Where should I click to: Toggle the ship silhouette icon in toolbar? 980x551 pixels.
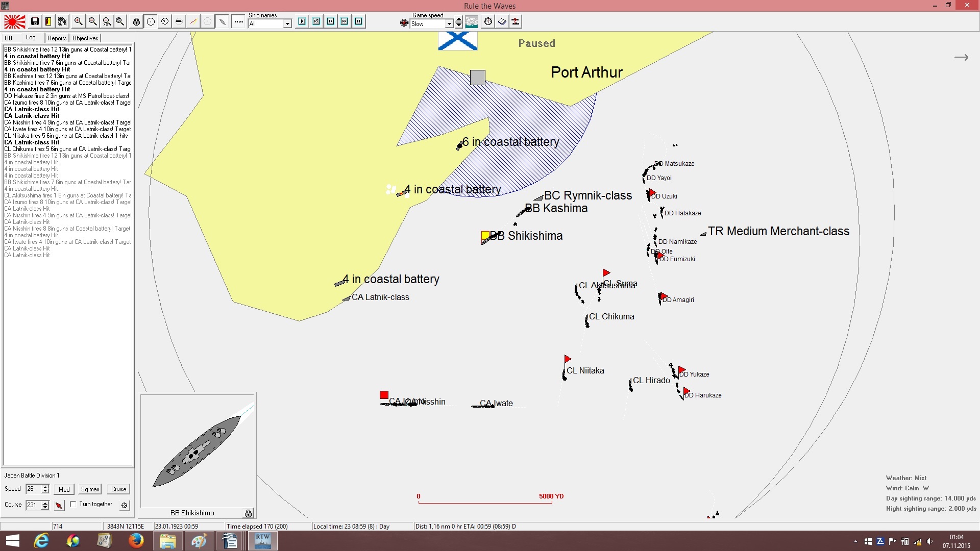tap(222, 21)
